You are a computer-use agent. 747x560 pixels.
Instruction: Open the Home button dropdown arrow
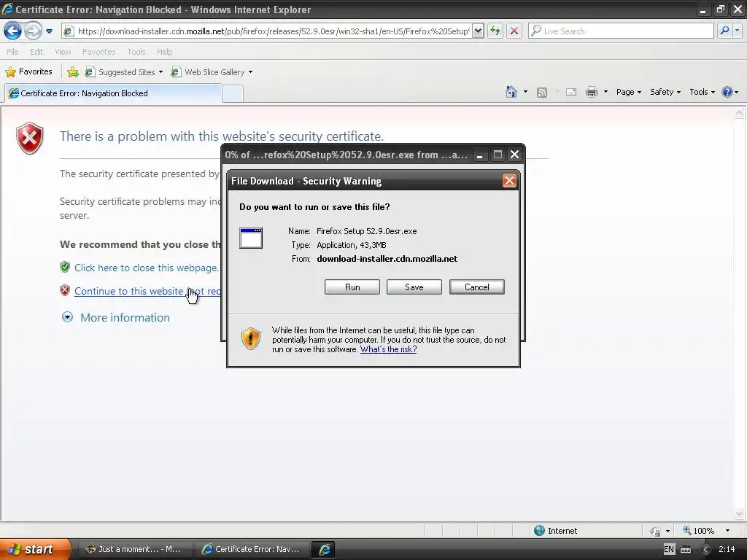pos(525,92)
